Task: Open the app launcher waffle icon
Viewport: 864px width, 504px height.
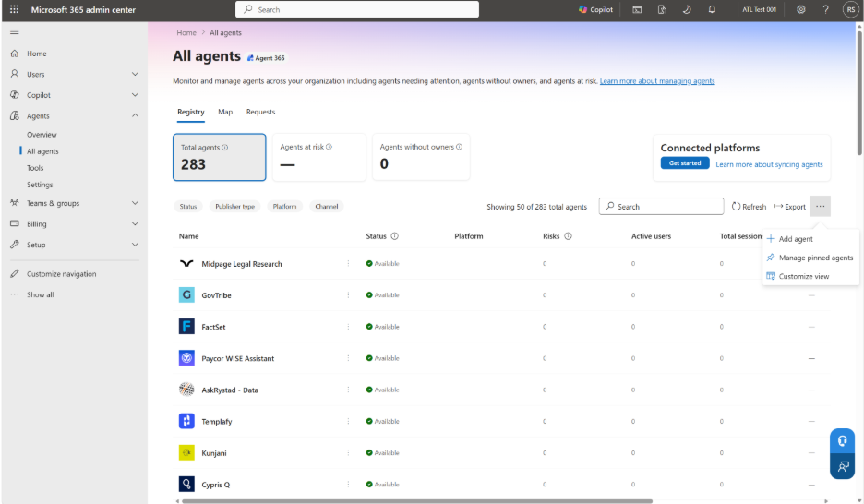Action: coord(15,9)
